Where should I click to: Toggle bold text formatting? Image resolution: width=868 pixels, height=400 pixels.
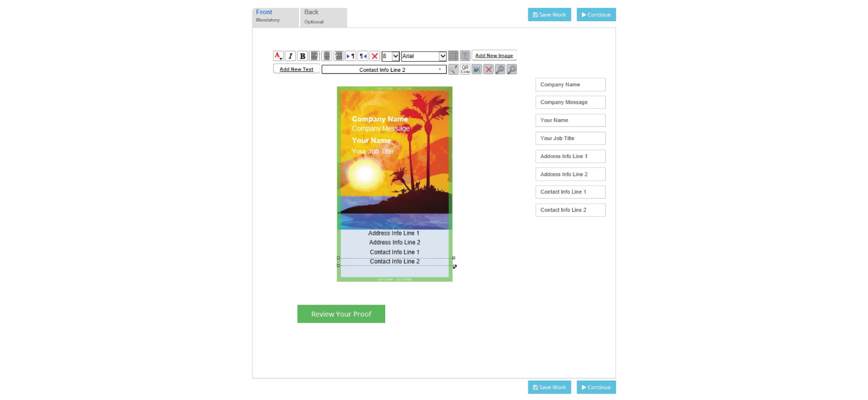[x=303, y=56]
